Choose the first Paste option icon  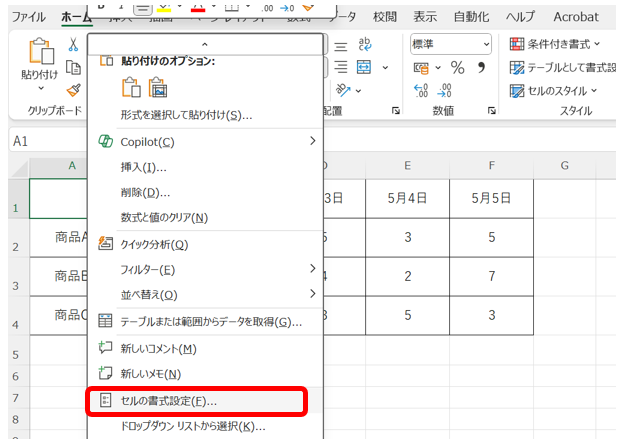131,87
